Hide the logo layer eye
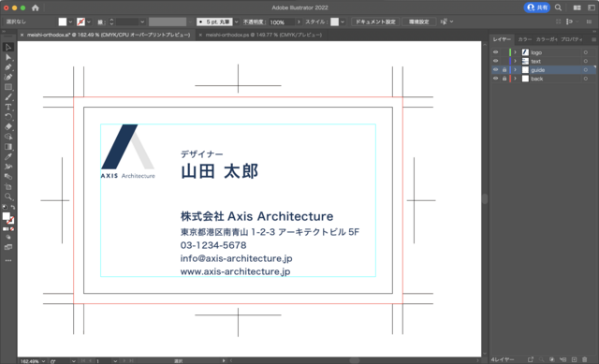This screenshot has width=599, height=364. coord(495,52)
